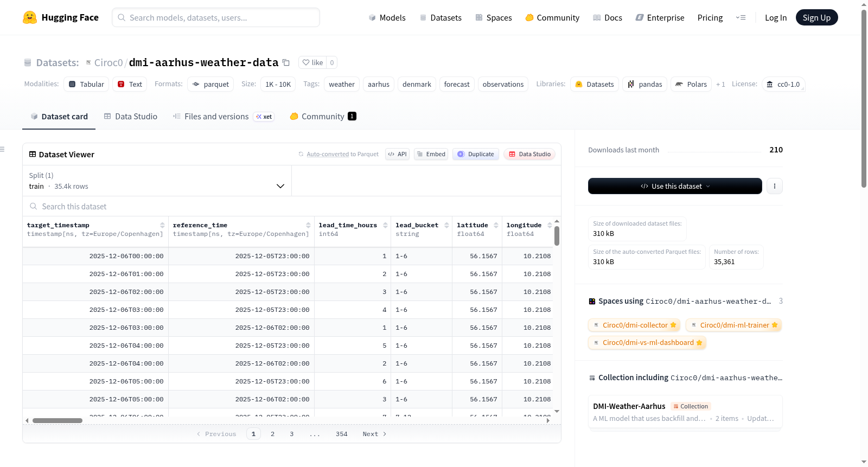Jump to page 354 of the table

tap(341, 434)
